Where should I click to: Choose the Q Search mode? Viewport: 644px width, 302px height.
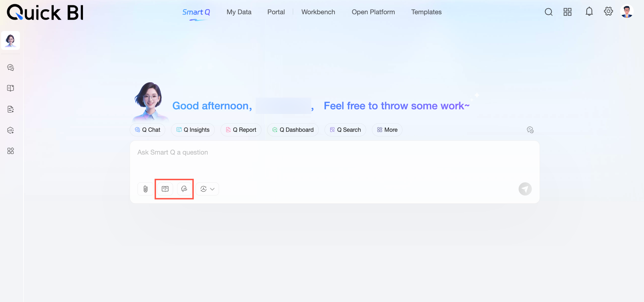pyautogui.click(x=345, y=130)
